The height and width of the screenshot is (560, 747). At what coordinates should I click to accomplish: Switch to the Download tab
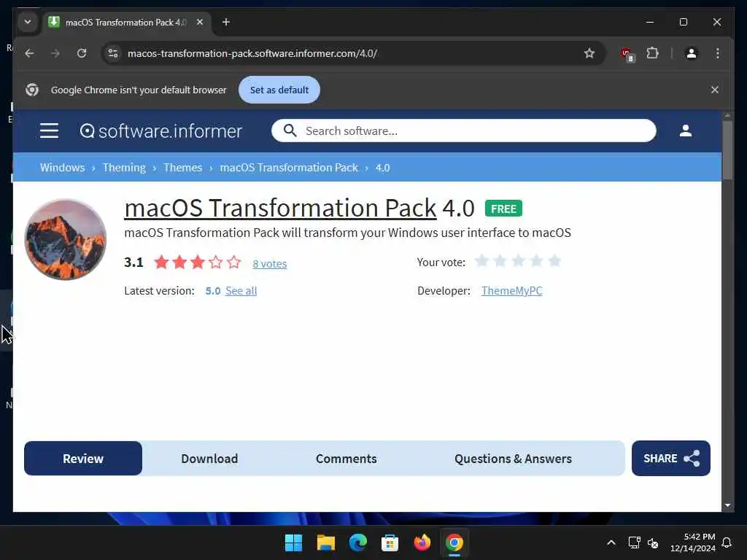point(209,459)
